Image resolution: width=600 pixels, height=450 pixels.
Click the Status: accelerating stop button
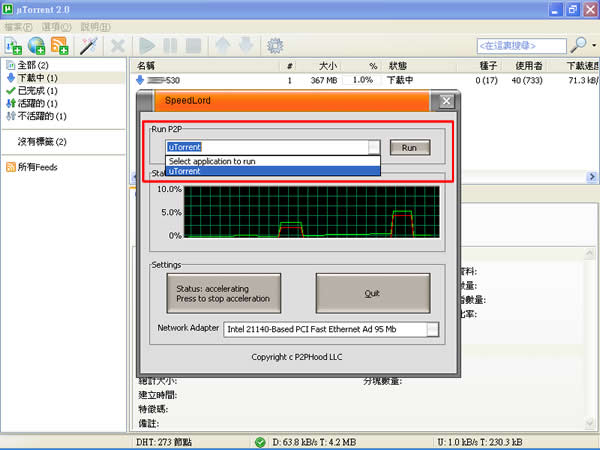click(224, 293)
